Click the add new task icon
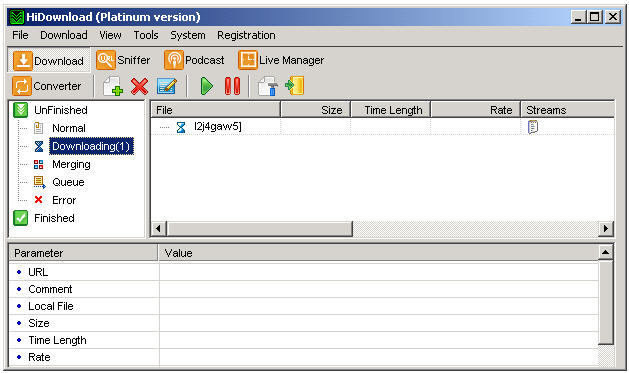The height and width of the screenshot is (373, 629). point(113,86)
